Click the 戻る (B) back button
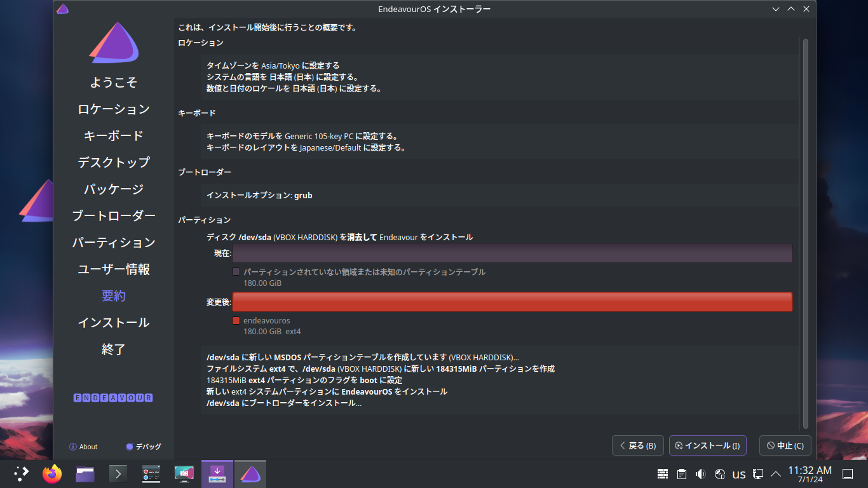 tap(638, 445)
